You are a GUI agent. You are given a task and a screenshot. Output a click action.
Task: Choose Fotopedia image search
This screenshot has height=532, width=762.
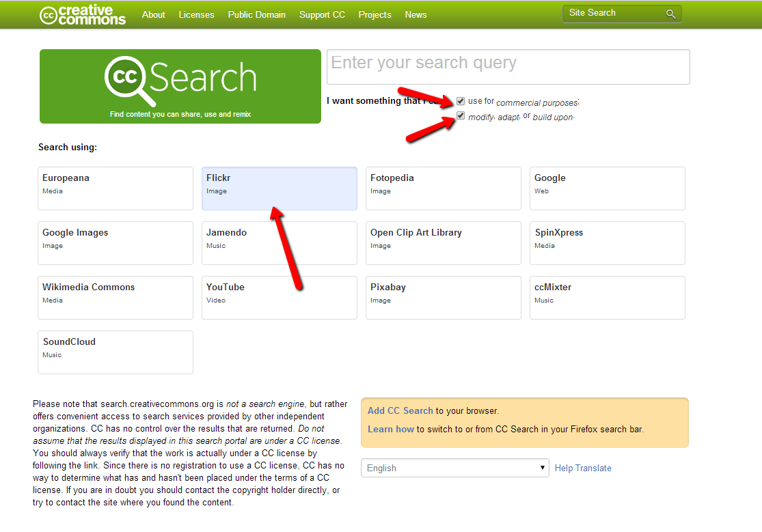click(444, 188)
